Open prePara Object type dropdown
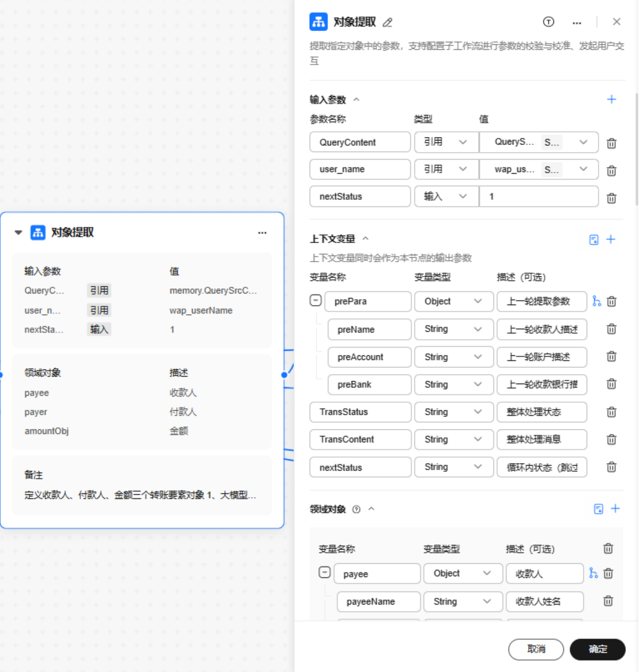 click(x=454, y=301)
